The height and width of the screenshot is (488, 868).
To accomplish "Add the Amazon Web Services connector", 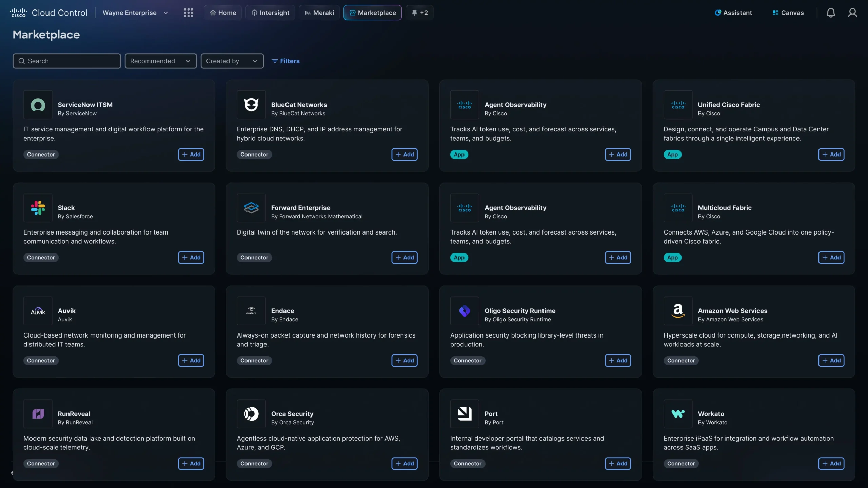I will click(831, 361).
